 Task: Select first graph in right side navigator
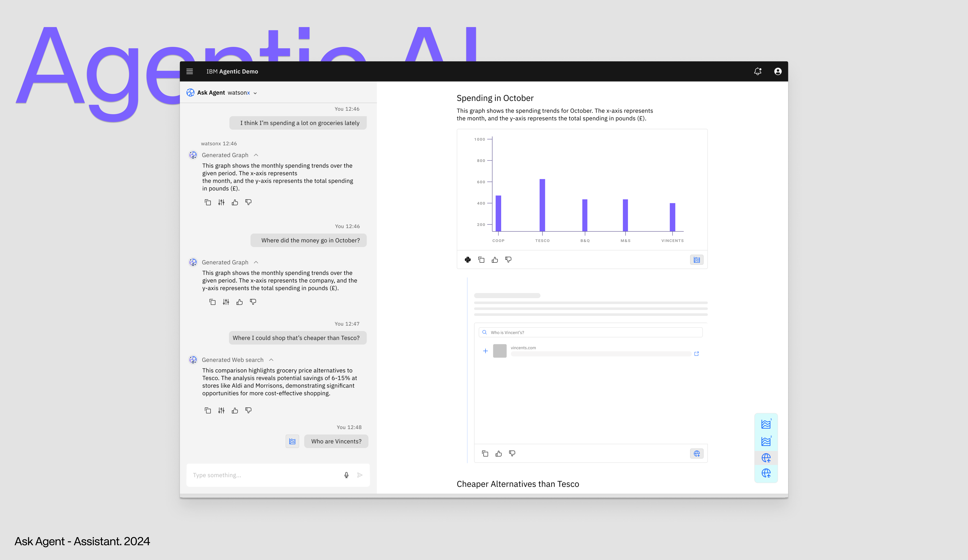[x=766, y=424]
